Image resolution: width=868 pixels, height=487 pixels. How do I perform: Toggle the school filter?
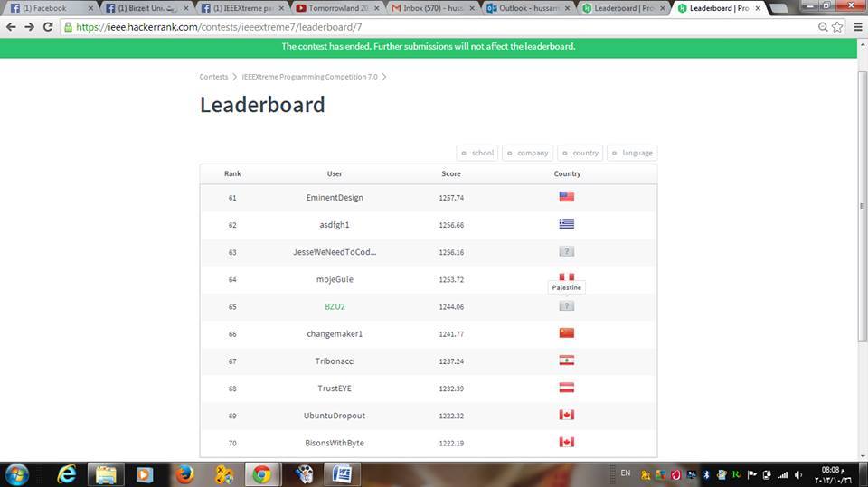point(477,153)
